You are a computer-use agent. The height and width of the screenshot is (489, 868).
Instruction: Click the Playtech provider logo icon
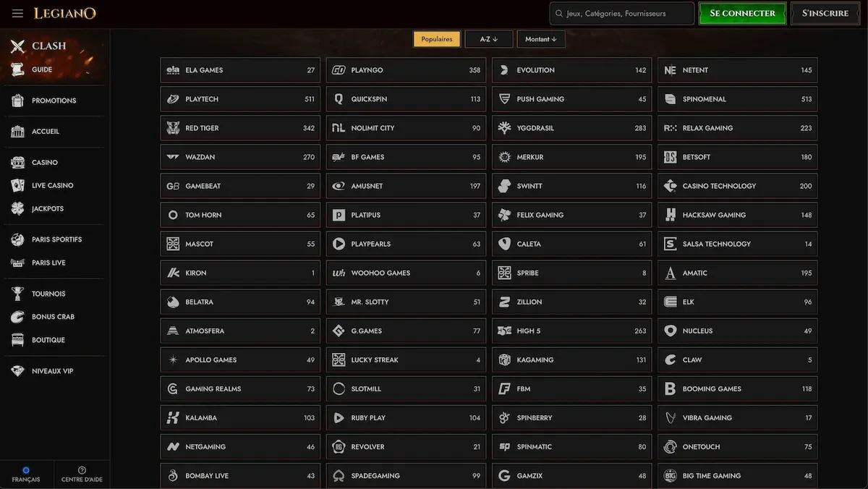click(x=173, y=99)
